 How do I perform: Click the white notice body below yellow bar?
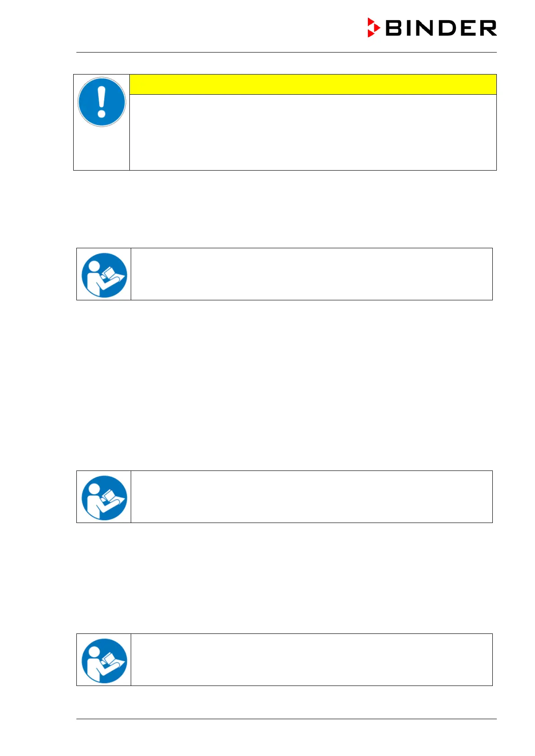click(x=313, y=132)
